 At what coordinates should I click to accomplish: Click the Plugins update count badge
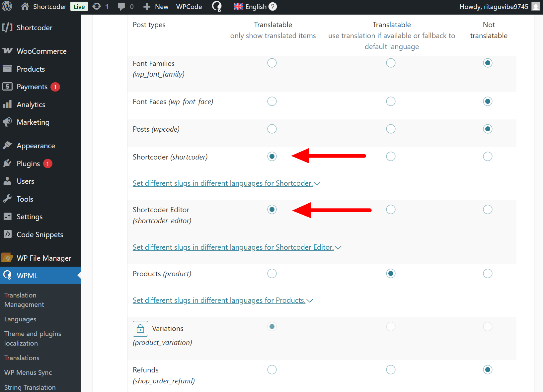click(48, 163)
